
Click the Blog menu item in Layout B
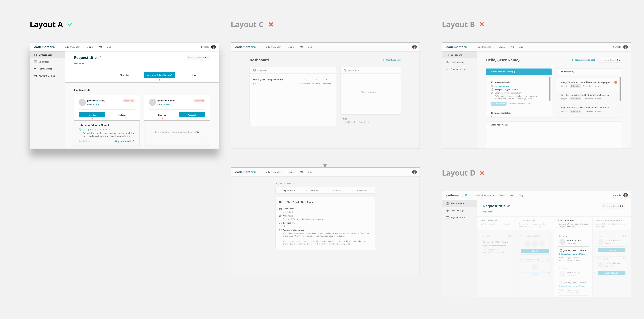pyautogui.click(x=521, y=47)
